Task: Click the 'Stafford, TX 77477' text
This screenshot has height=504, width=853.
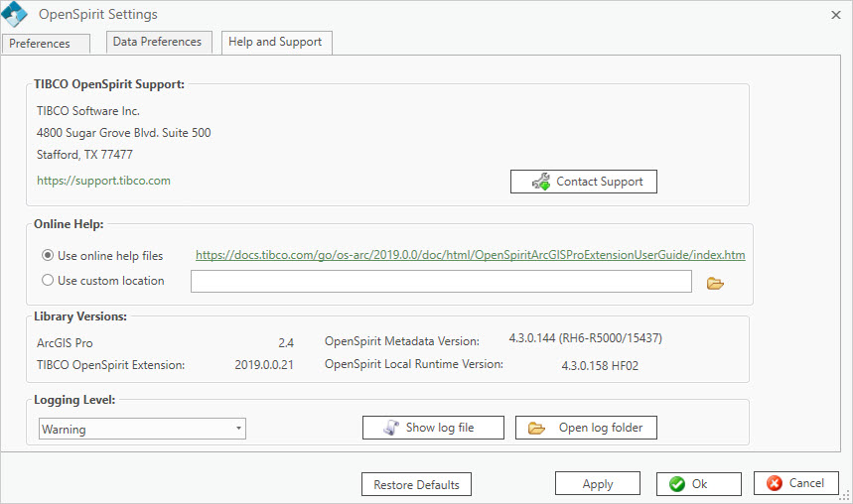Action: point(84,155)
